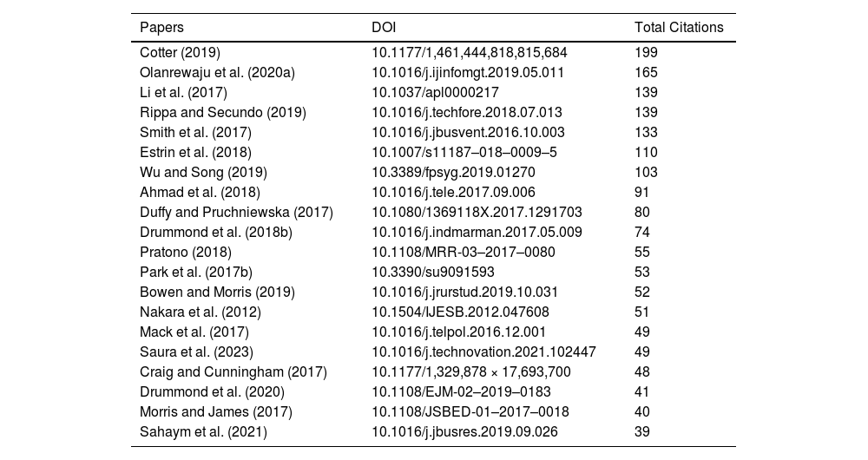The width and height of the screenshot is (868, 460).
Task: Open DOI 10.1016/j.jbusvent.2016.10.003
Action: [x=468, y=132]
